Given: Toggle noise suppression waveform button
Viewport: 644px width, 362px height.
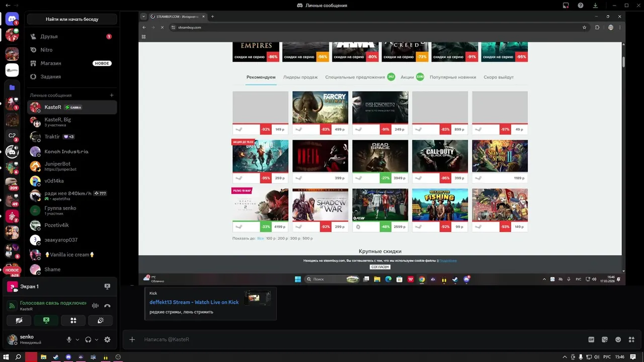Looking at the screenshot, I should (x=95, y=306).
